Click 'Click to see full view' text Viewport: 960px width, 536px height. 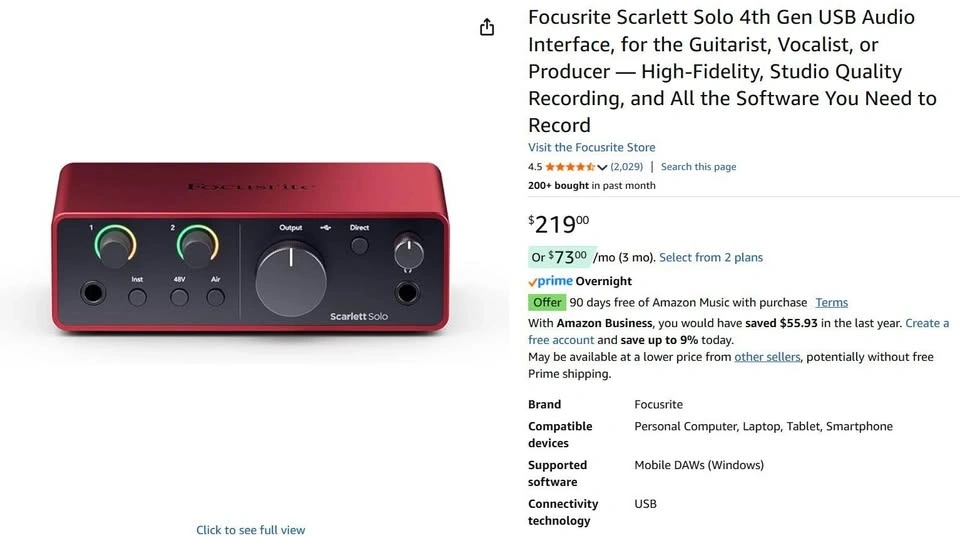tap(250, 530)
